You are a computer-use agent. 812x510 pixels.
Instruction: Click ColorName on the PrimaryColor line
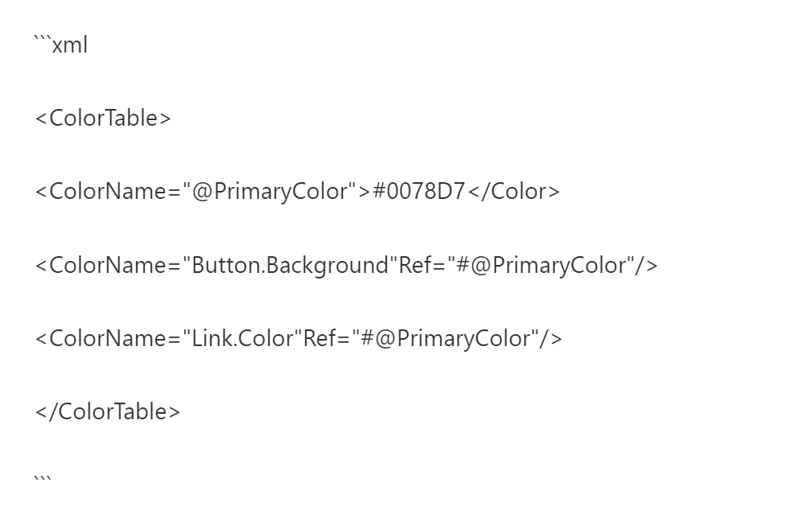107,192
